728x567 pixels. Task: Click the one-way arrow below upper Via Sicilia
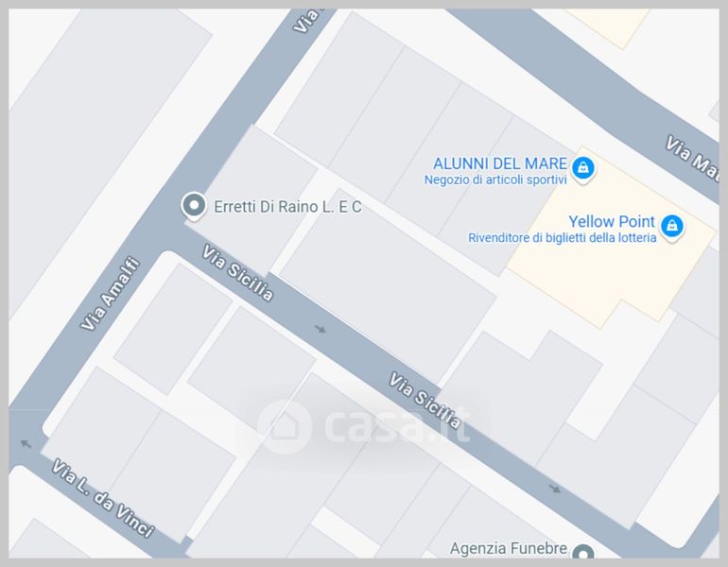[321, 329]
